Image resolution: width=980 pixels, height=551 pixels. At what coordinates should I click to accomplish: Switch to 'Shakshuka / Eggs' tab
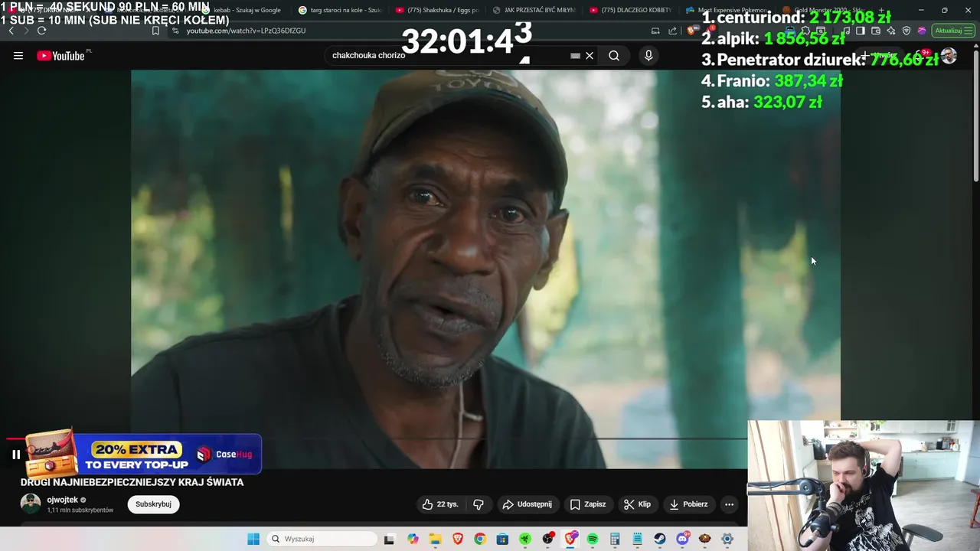(437, 10)
